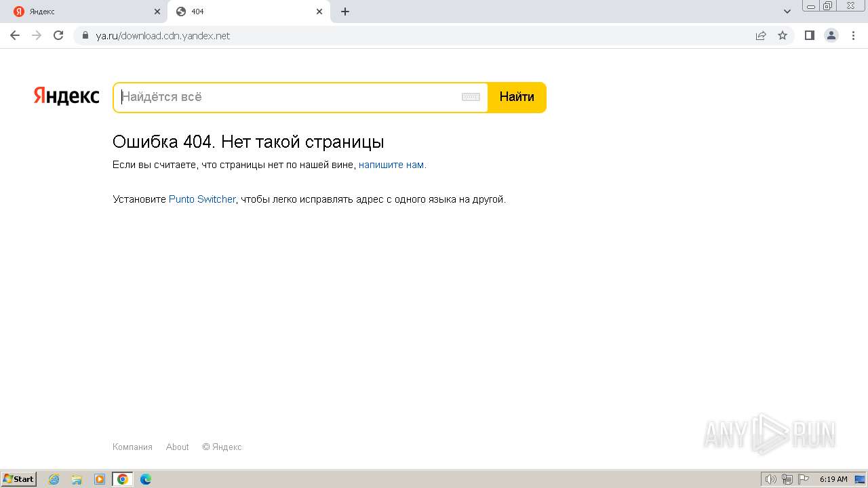Go back to previous page

pyautogui.click(x=15, y=35)
